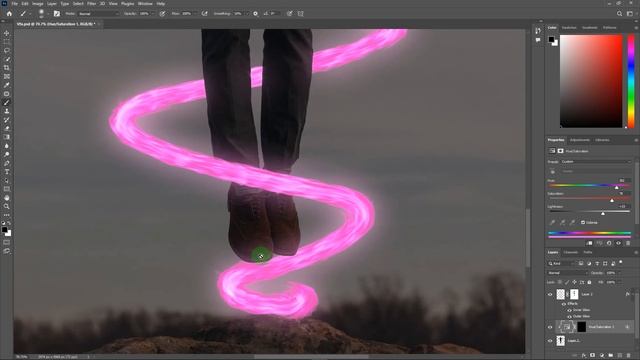Open the Filter menu
640x360 pixels.
coord(91,4)
